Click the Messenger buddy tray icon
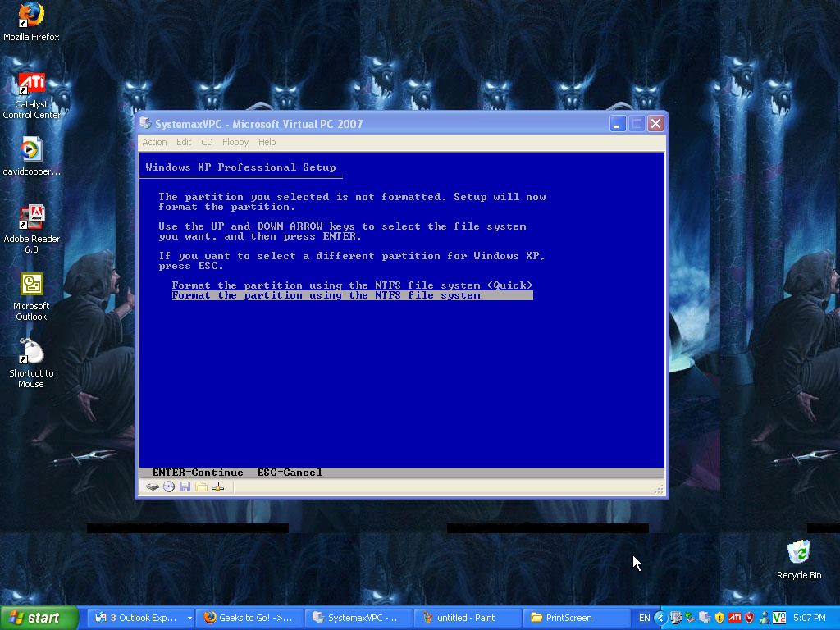840x630 pixels. pyautogui.click(x=764, y=618)
